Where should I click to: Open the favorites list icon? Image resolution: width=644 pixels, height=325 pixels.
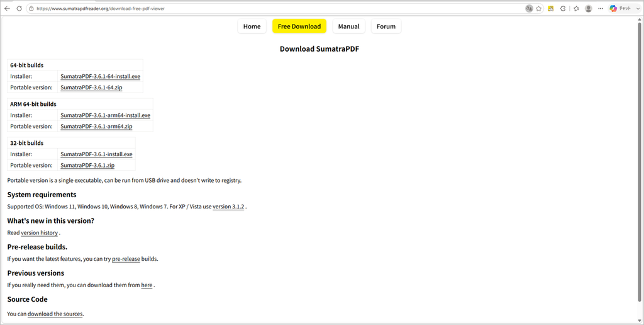click(x=577, y=8)
